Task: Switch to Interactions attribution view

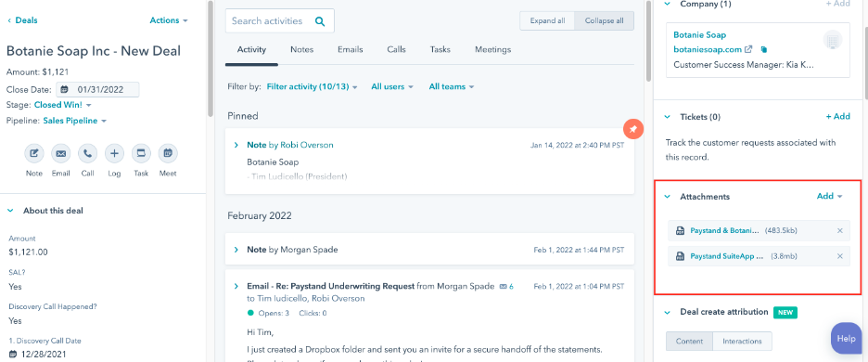Action: click(x=742, y=341)
